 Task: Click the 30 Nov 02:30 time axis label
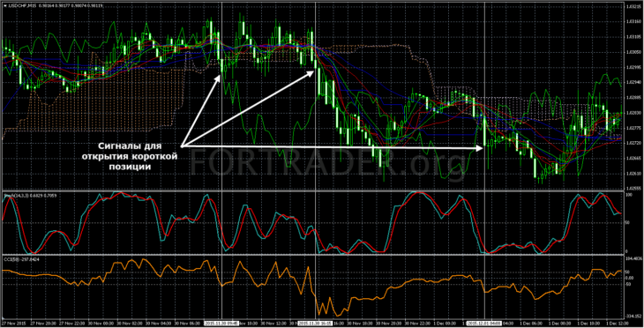[129, 324]
